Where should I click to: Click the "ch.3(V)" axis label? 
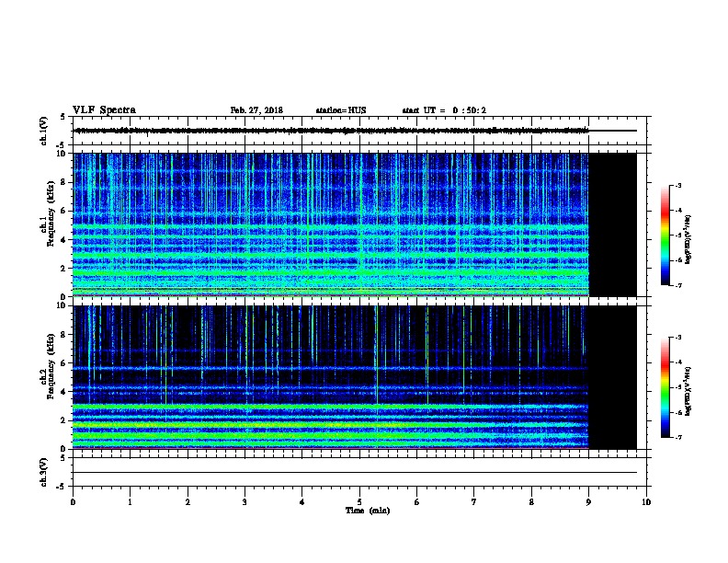coord(44,472)
